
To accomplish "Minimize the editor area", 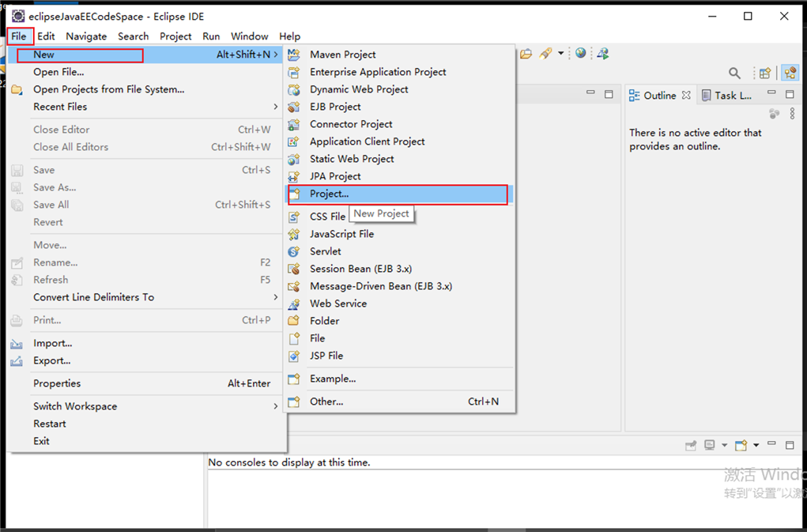I will click(x=591, y=92).
